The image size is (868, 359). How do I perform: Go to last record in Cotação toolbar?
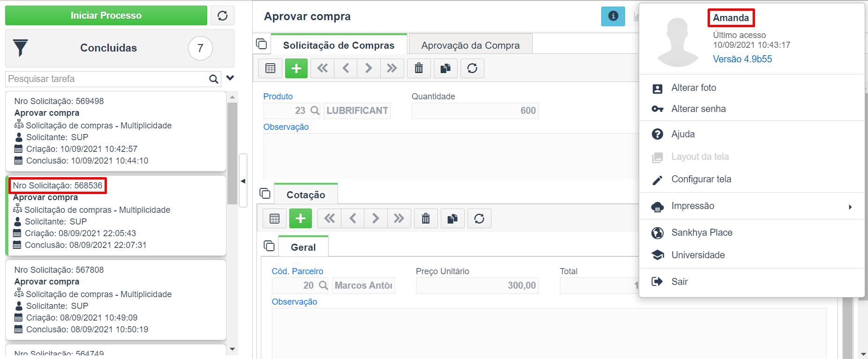(x=399, y=218)
